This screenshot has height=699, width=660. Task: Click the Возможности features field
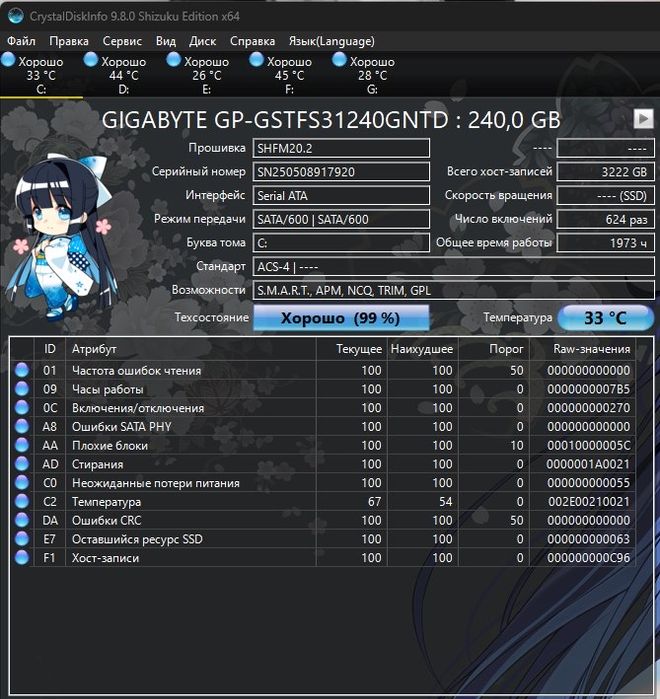tap(454, 290)
